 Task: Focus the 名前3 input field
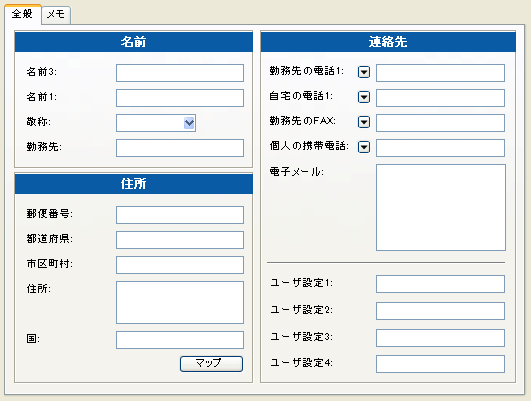point(180,73)
